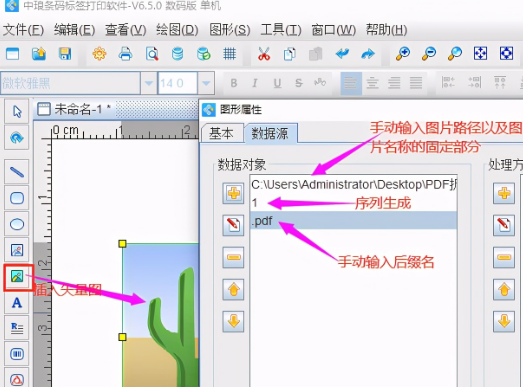This screenshot has width=523, height=387.
Task: Open the 查看(V) menu
Action: [126, 30]
